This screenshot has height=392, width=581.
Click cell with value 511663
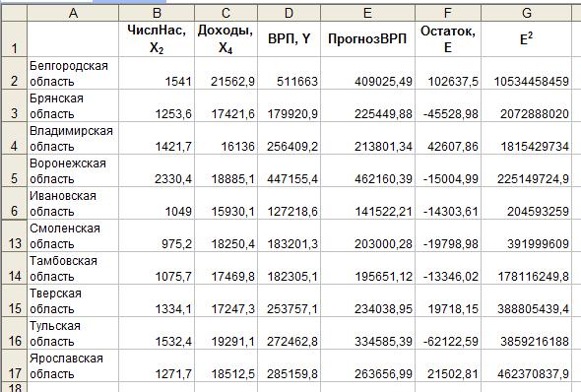click(289, 73)
